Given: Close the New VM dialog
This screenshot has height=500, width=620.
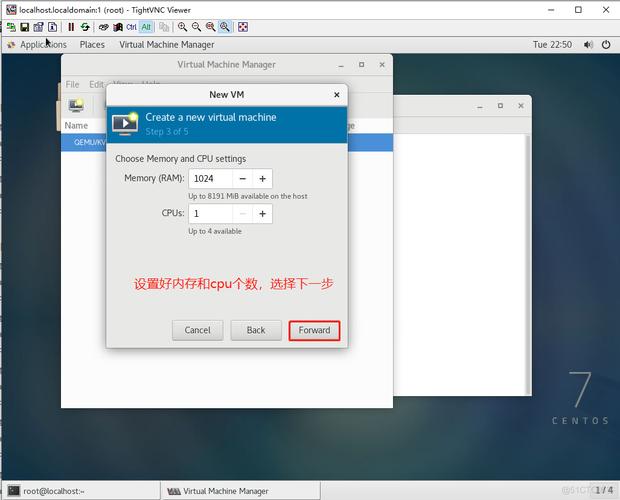Looking at the screenshot, I should (x=336, y=95).
